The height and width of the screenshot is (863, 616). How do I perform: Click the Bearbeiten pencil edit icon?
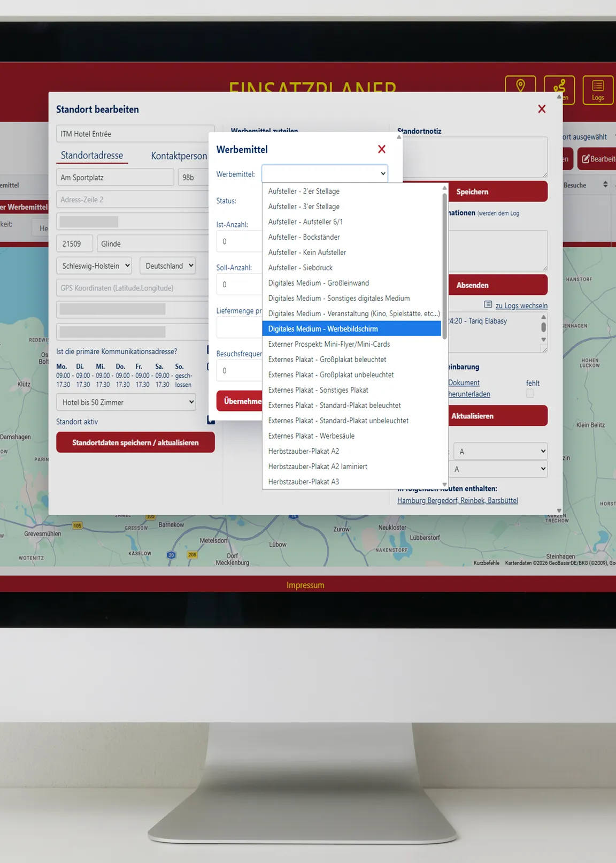coord(586,159)
